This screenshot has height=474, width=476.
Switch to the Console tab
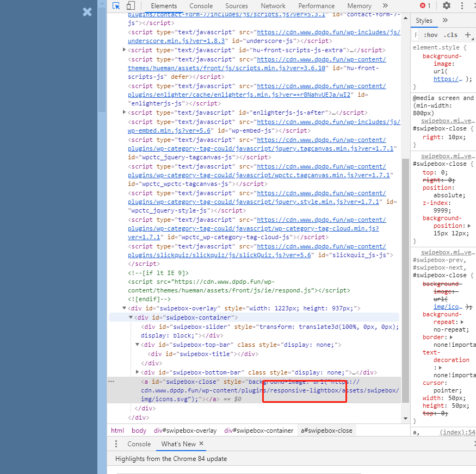201,6
